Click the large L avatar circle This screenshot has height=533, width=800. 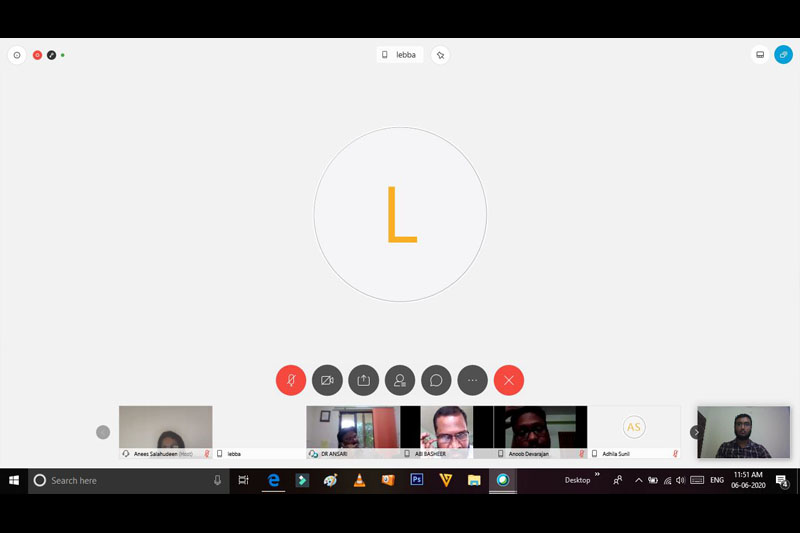(x=400, y=215)
